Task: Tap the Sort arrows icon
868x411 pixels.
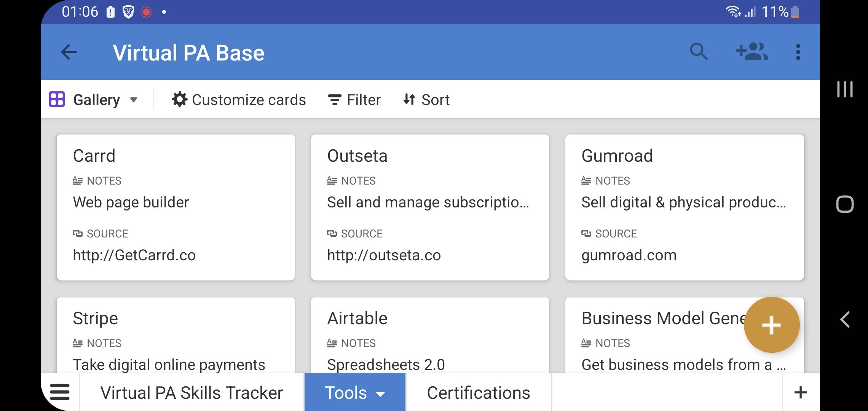Action: point(409,99)
